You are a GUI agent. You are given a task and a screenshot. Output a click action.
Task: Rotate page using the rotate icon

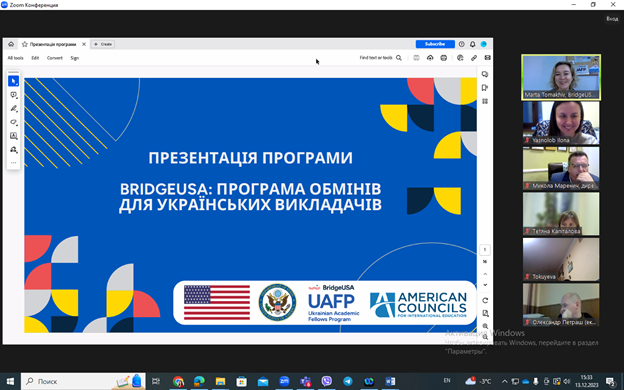[485, 300]
